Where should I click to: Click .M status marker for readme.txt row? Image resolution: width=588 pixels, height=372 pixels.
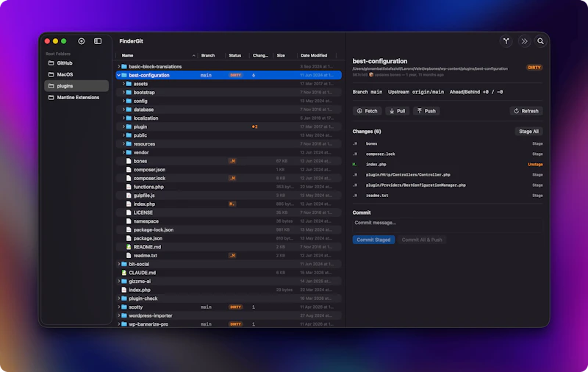[232, 255]
